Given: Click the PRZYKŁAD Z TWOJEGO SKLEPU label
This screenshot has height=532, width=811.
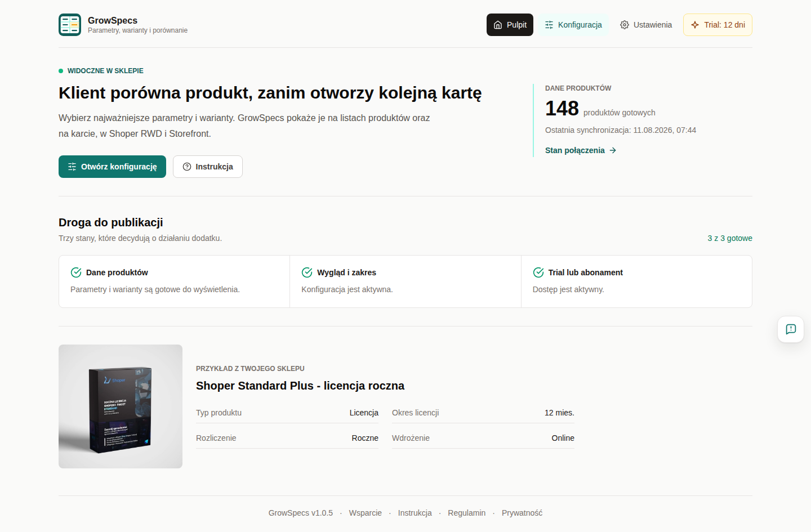Looking at the screenshot, I should [250, 369].
